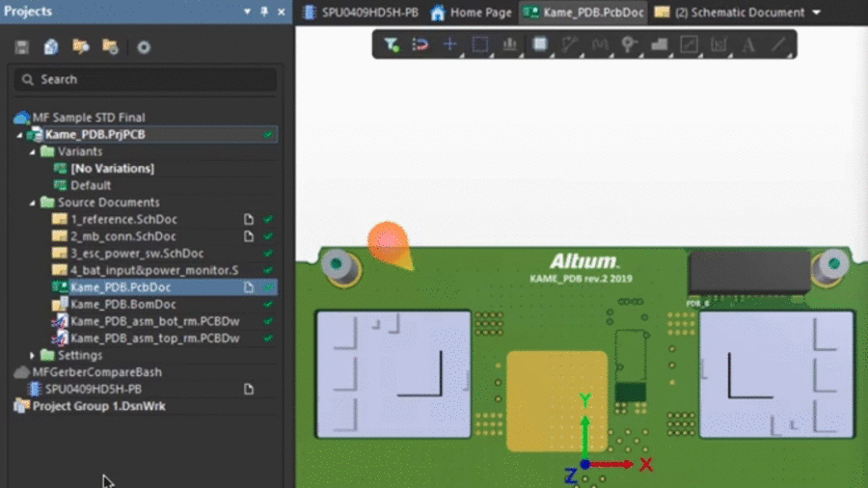Click the Search field in the Projects panel
868x488 pixels.
tap(145, 80)
